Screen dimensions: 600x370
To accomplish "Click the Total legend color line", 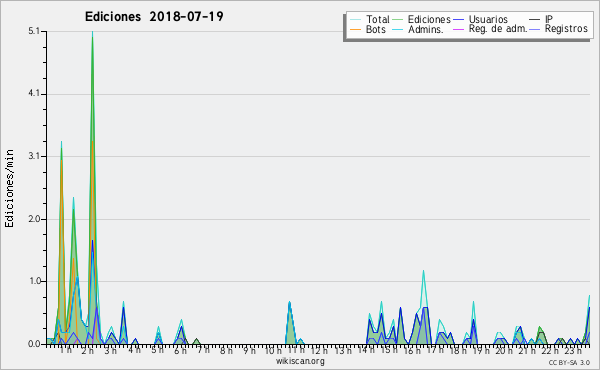I will [355, 20].
